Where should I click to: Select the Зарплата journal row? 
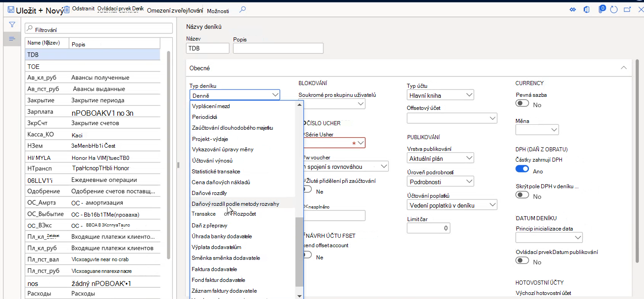(92, 112)
